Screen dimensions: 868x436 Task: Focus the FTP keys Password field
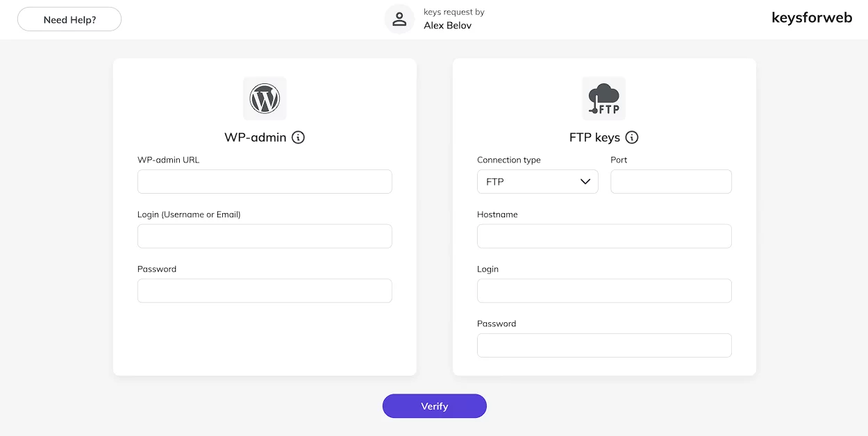click(604, 346)
